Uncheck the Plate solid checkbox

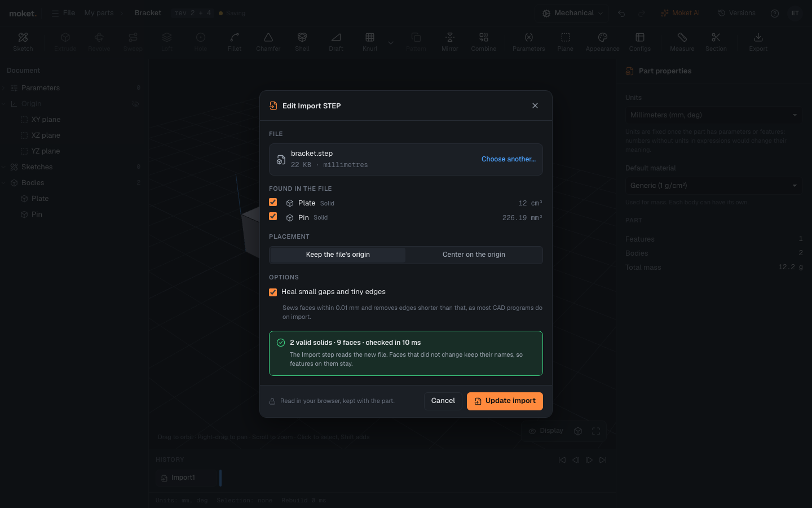[273, 202]
